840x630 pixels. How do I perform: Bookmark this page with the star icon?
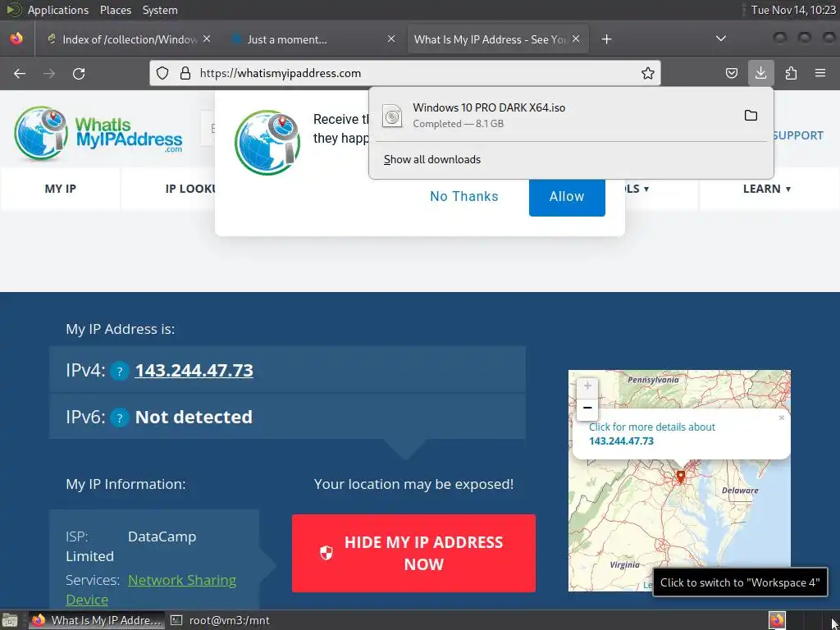[x=648, y=73]
